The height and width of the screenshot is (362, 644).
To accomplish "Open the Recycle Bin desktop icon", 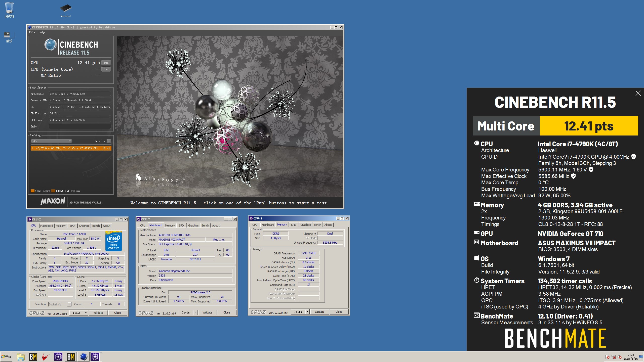I will coord(9,10).
